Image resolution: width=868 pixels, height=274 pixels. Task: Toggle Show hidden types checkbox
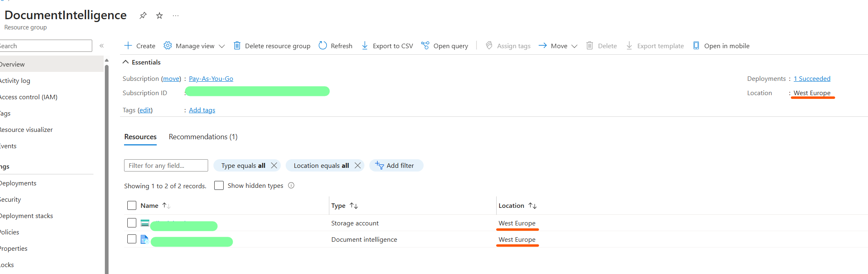click(x=219, y=185)
